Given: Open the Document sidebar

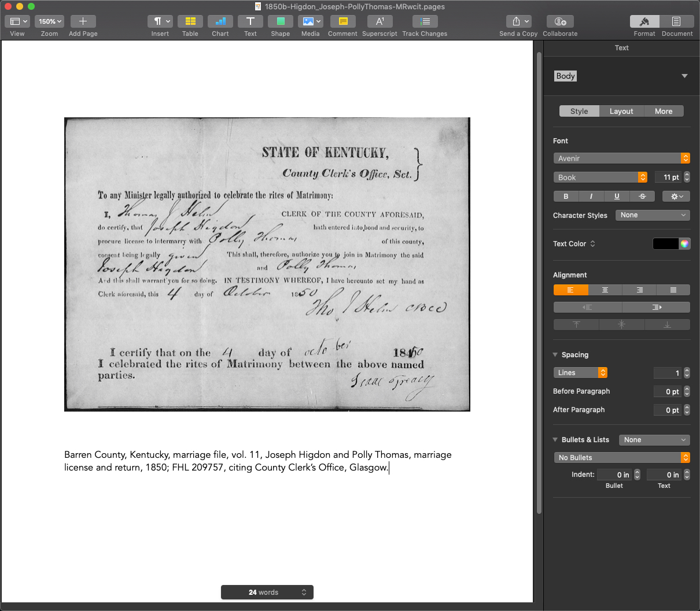Looking at the screenshot, I should (x=676, y=21).
